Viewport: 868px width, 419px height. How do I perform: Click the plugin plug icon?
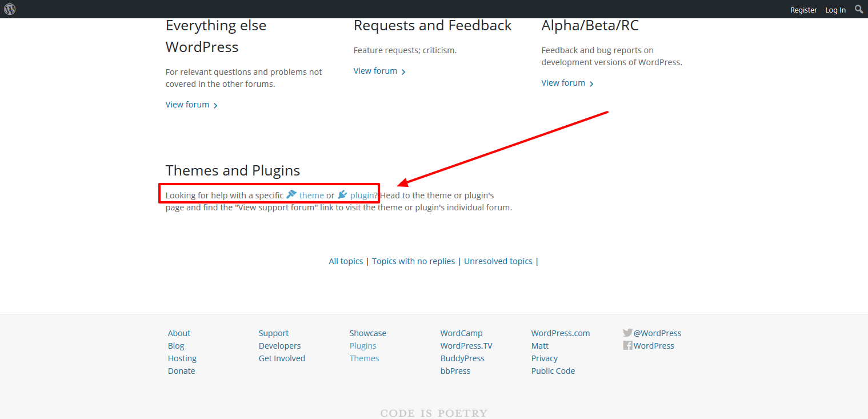point(343,194)
